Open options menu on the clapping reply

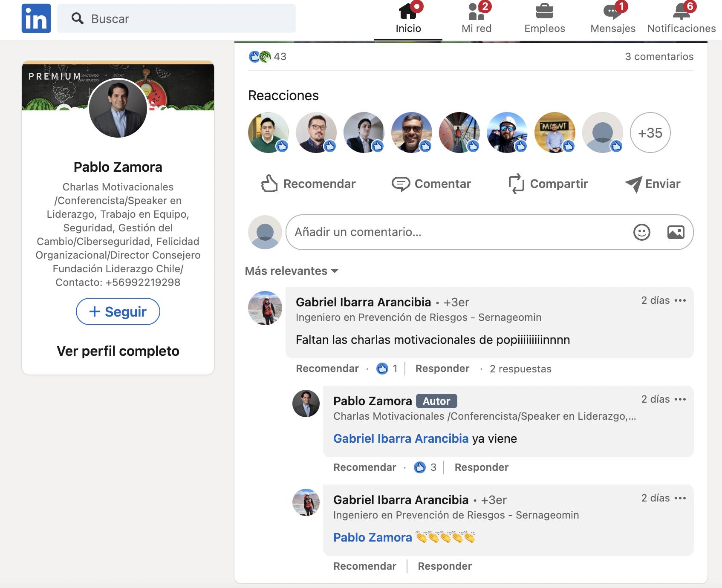681,498
